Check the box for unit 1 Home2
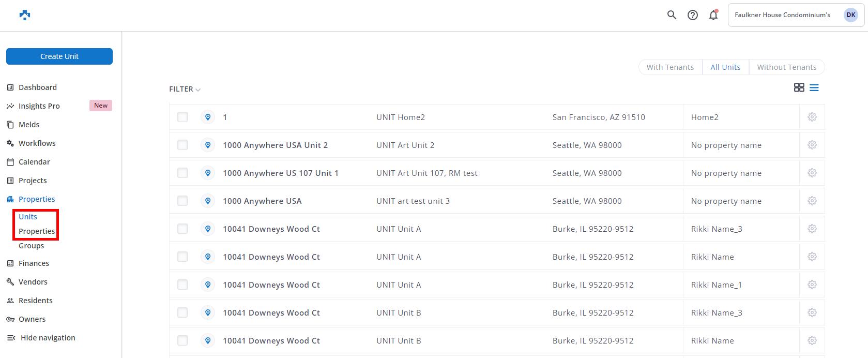The width and height of the screenshot is (868, 358). [x=182, y=117]
